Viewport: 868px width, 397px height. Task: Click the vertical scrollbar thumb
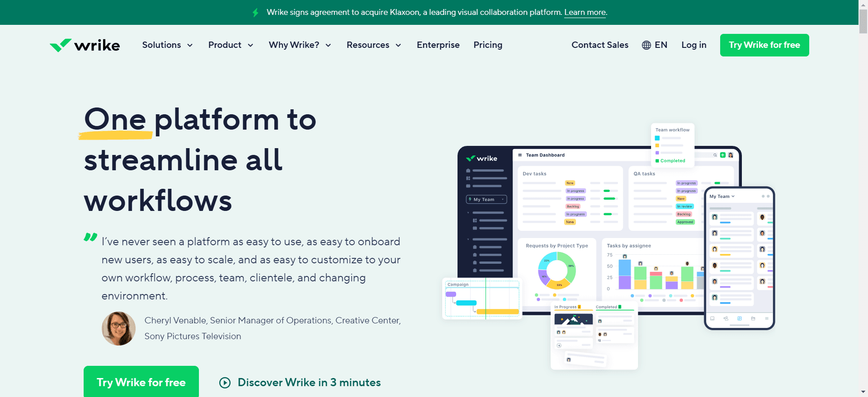coord(863,21)
